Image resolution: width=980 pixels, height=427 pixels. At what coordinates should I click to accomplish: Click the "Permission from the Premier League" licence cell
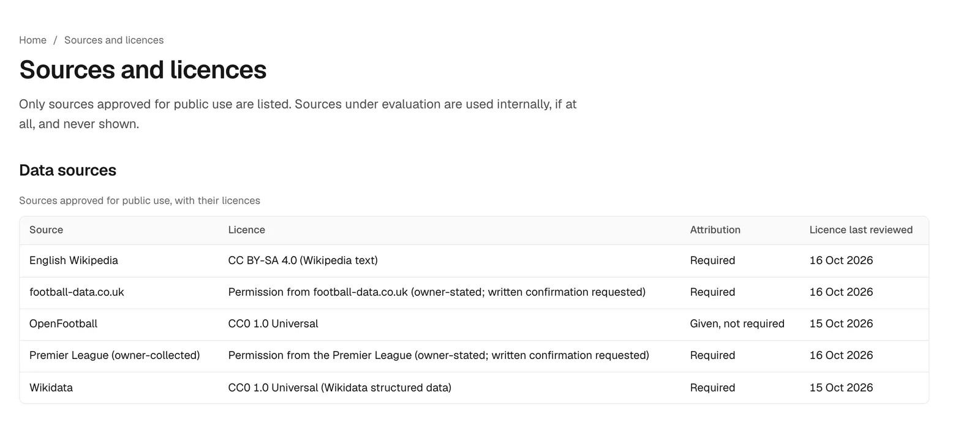(x=439, y=355)
